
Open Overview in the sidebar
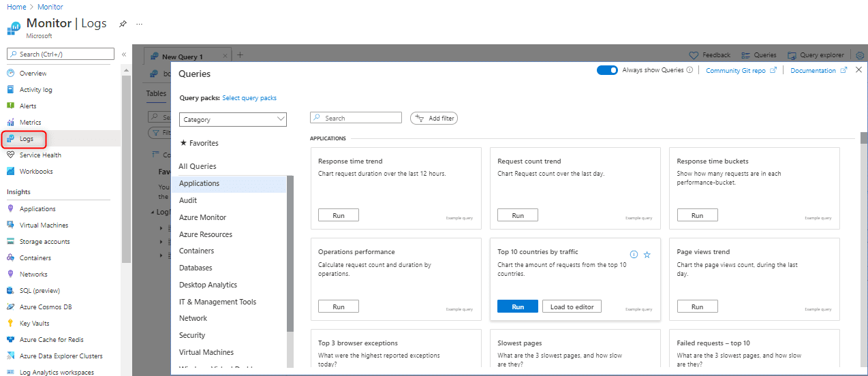click(33, 73)
